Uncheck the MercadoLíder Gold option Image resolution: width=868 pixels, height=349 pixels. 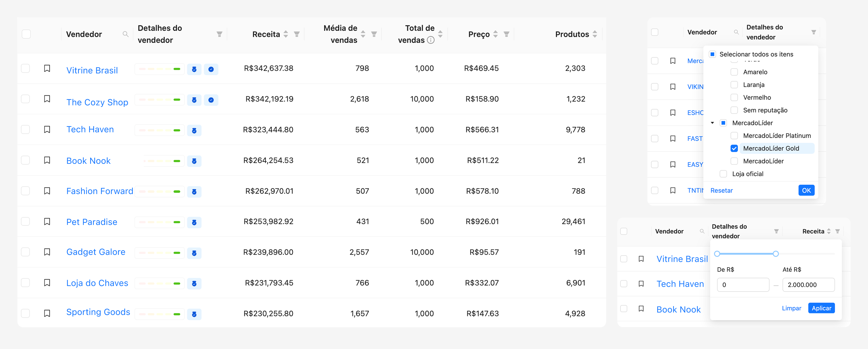pos(734,148)
